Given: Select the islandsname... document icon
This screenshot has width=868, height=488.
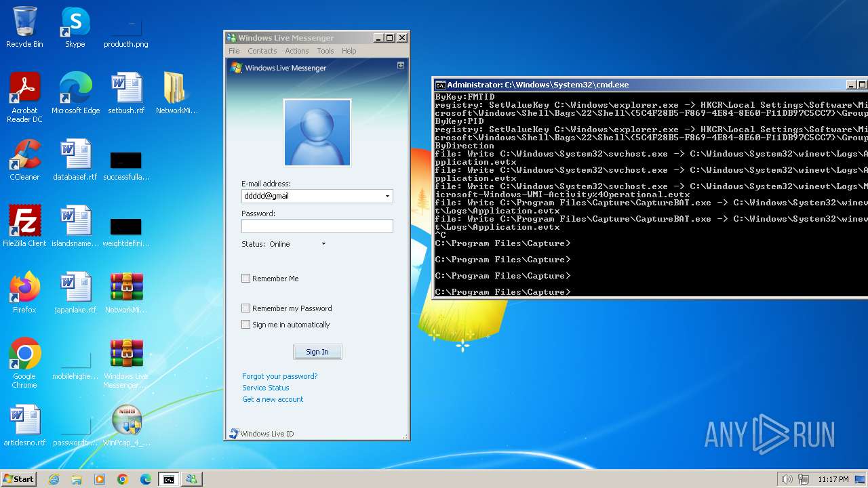Looking at the screenshot, I should (x=75, y=226).
